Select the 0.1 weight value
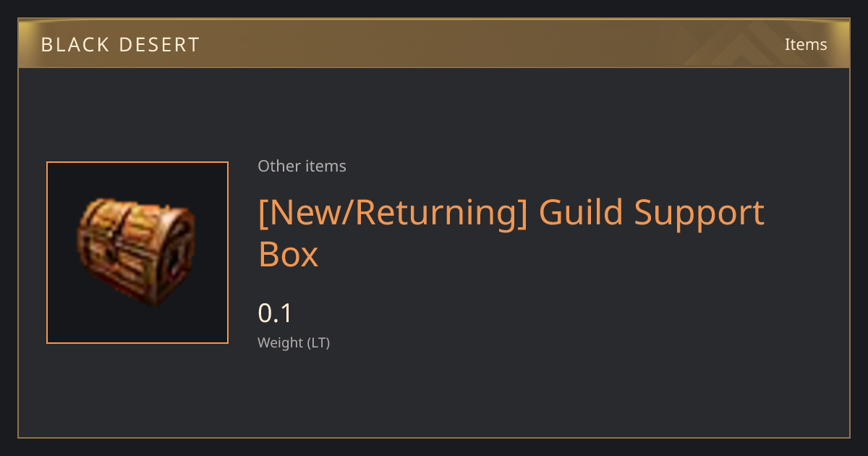Image resolution: width=868 pixels, height=456 pixels. coord(275,313)
